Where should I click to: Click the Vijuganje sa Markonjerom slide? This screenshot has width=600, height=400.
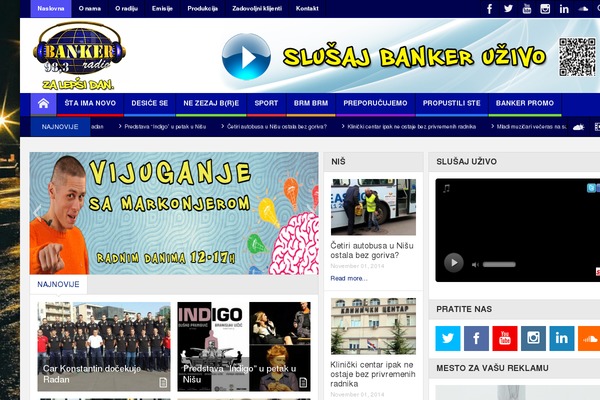click(x=174, y=213)
